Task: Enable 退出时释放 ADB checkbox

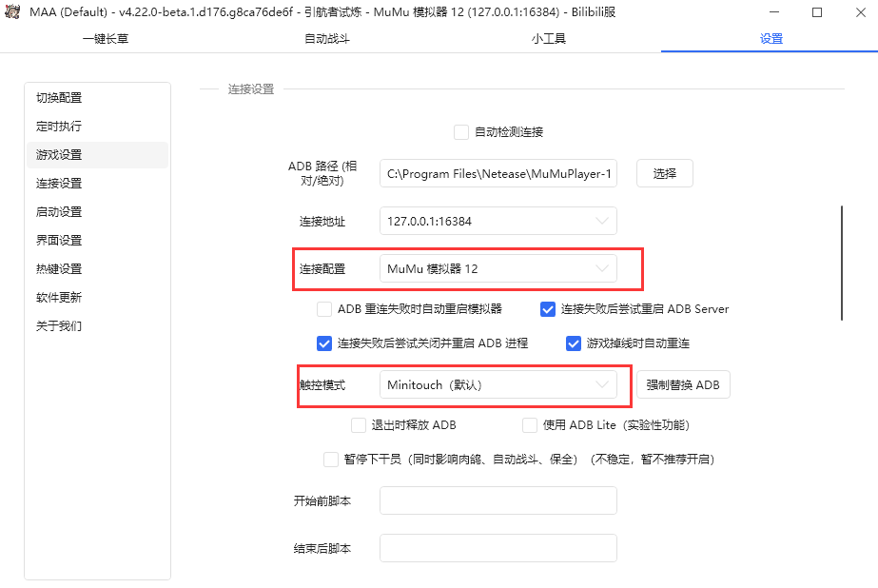Action: click(x=359, y=425)
